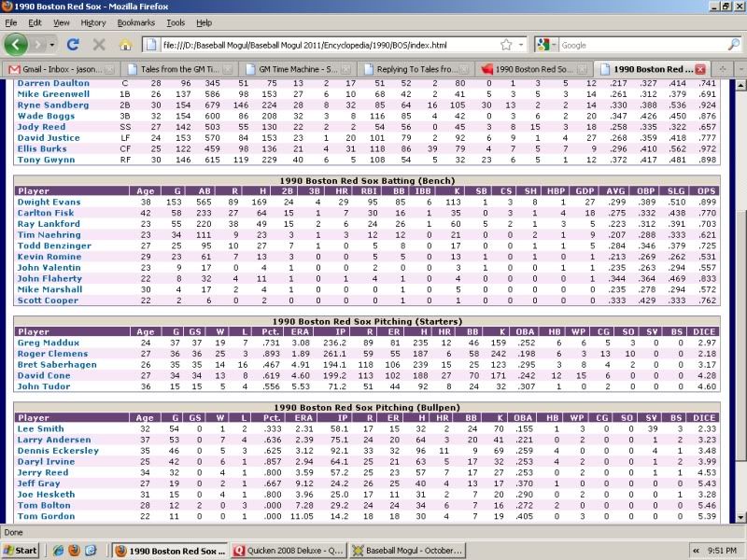
Task: Open the list all tabs dropdown
Action: tap(740, 69)
